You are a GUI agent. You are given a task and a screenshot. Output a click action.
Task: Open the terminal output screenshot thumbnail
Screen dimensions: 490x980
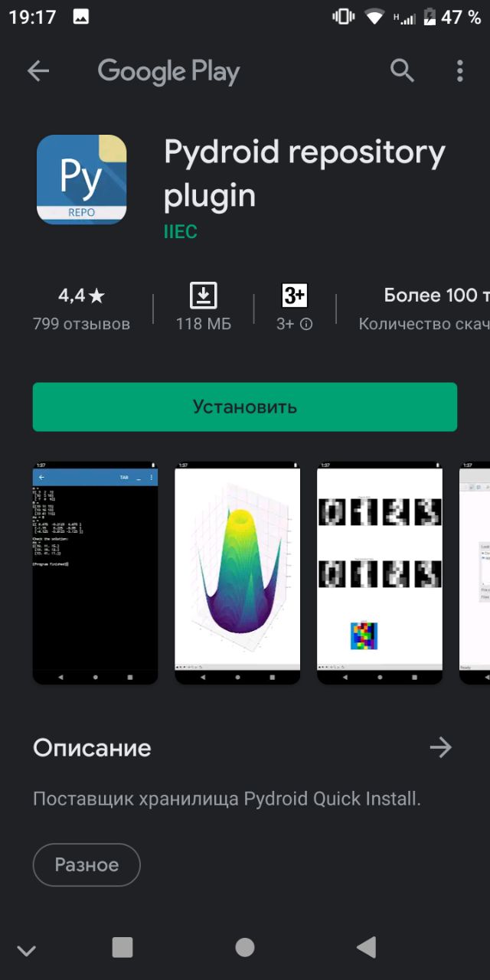click(95, 573)
